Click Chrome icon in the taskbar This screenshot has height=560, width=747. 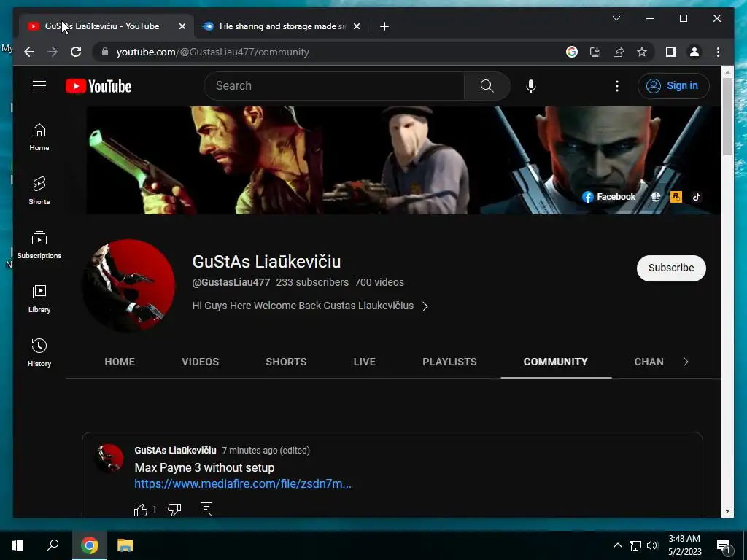click(89, 545)
